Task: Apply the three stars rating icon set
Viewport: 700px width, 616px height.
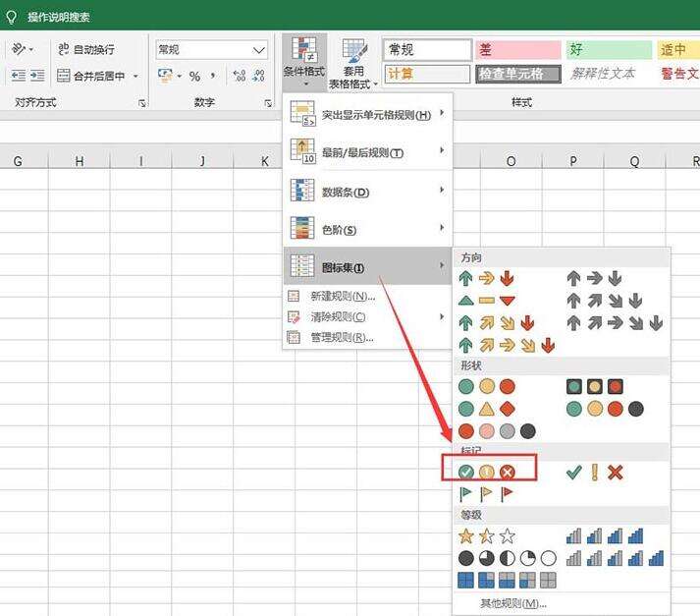Action: point(487,536)
